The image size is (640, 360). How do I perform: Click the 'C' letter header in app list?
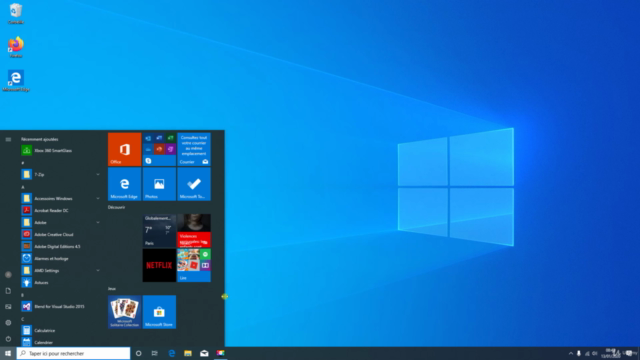pyautogui.click(x=23, y=319)
